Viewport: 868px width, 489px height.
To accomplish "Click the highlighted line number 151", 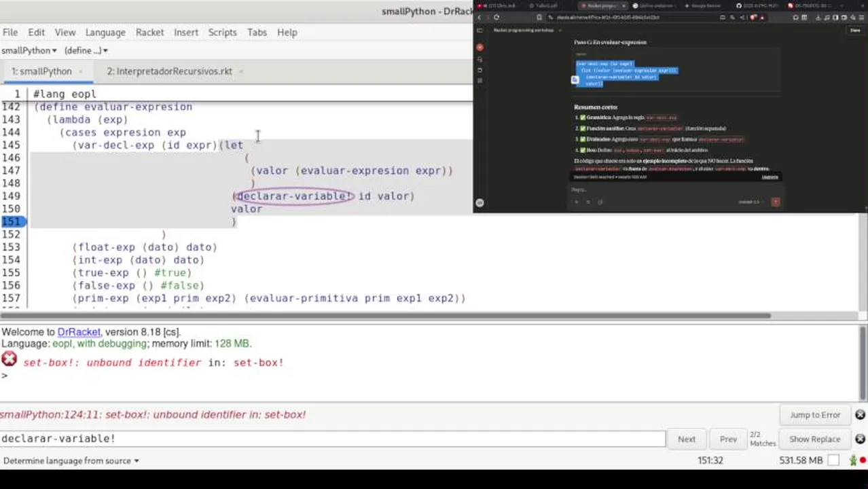I will pyautogui.click(x=13, y=221).
